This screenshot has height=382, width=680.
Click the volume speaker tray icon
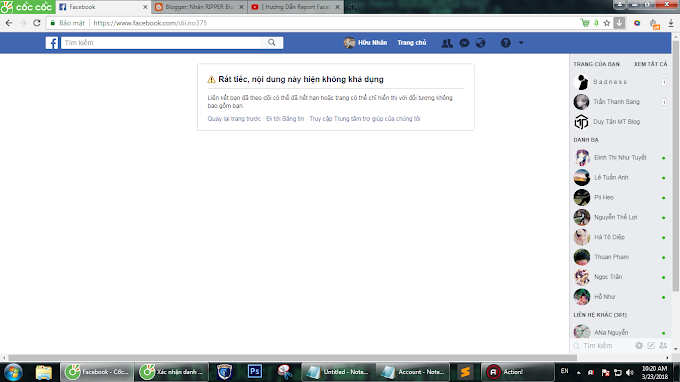click(x=630, y=372)
